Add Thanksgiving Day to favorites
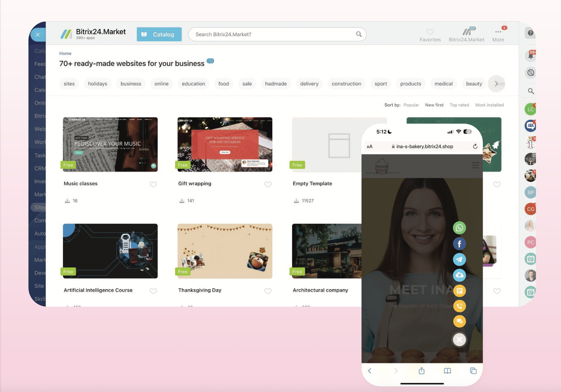The image size is (561, 392). (x=268, y=291)
